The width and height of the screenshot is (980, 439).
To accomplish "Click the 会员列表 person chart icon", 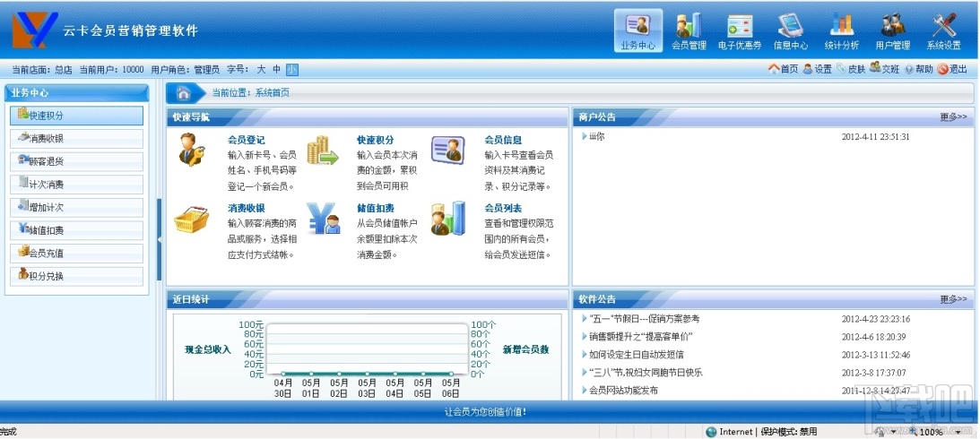I will (448, 218).
